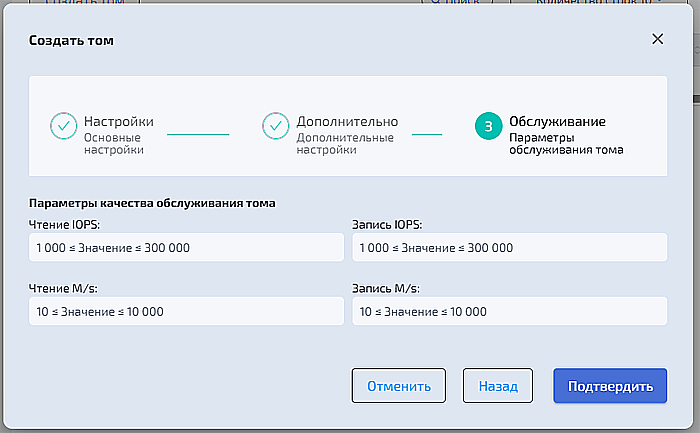700x433 pixels.
Task: Confirm with the Подтвердить button
Action: click(610, 386)
